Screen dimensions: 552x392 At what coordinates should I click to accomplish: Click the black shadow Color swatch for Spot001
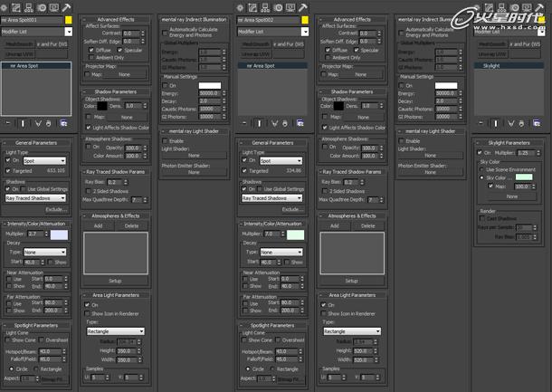pos(101,106)
